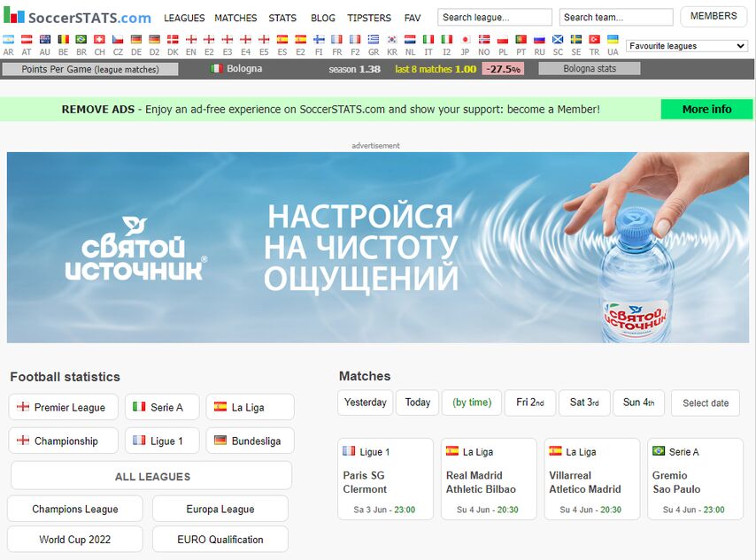This screenshot has width=756, height=560.
Task: Open Bologna stats button
Action: point(590,69)
